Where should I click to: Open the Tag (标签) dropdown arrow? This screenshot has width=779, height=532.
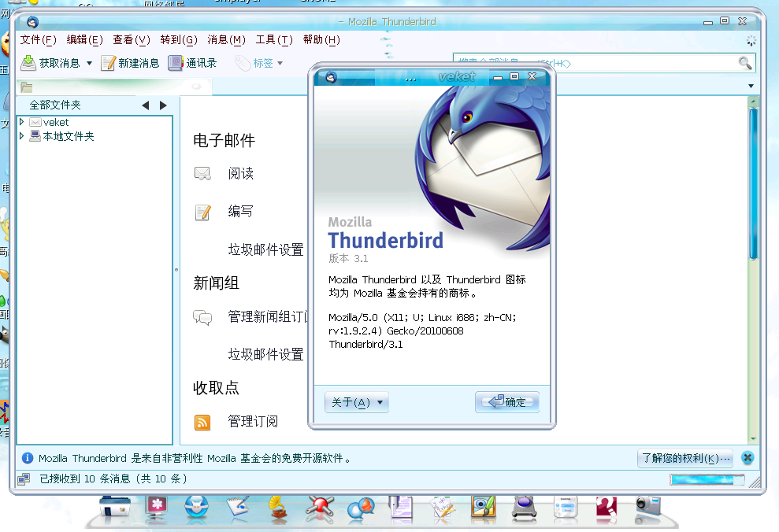tap(280, 64)
